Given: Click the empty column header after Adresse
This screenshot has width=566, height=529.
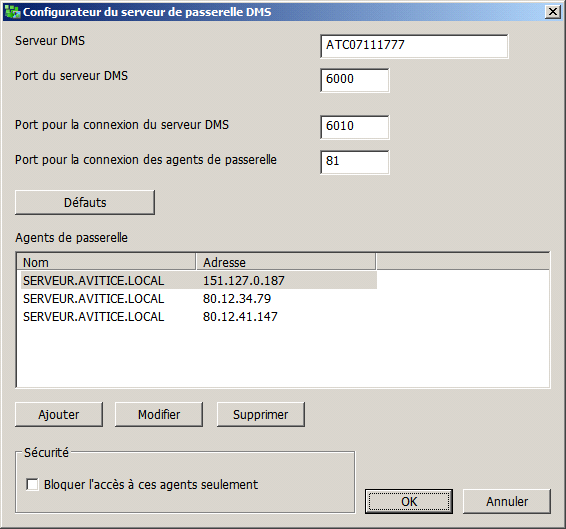Looking at the screenshot, I should pos(463,262).
